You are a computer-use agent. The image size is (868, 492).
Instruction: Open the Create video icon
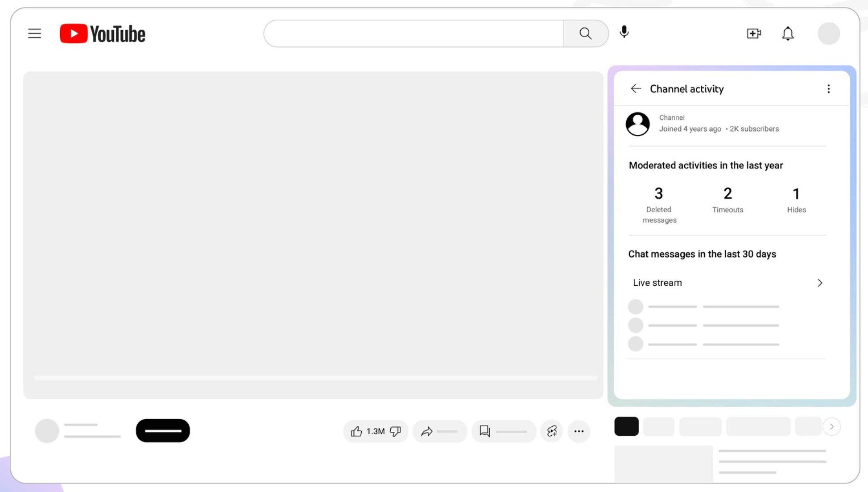coord(754,33)
